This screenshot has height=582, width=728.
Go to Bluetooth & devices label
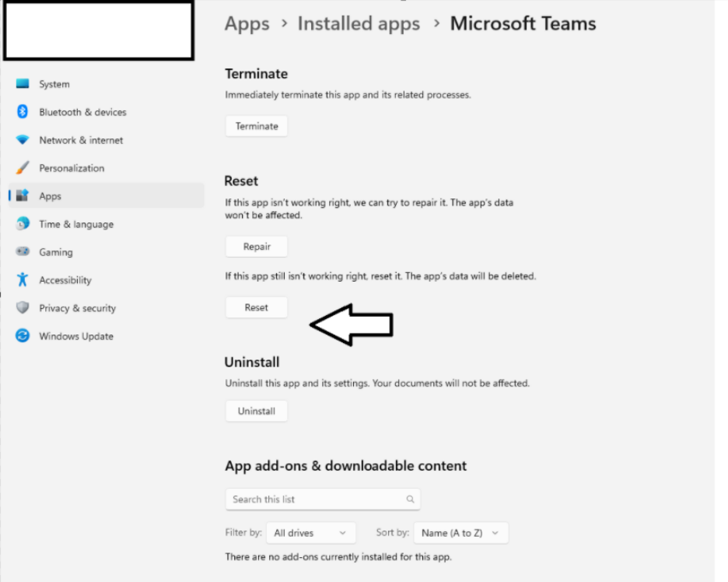click(x=82, y=112)
